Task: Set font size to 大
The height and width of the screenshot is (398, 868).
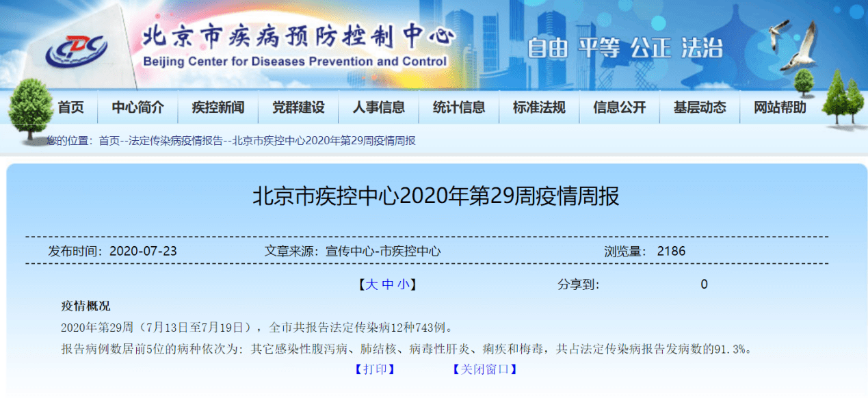Action: [x=371, y=284]
